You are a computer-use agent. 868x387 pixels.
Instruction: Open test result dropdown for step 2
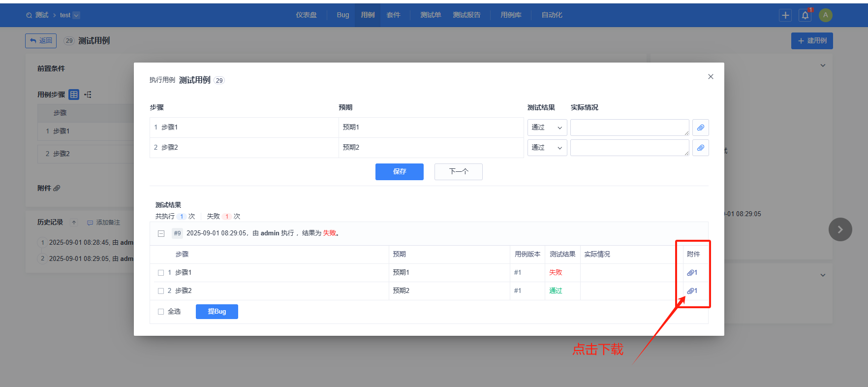(547, 148)
